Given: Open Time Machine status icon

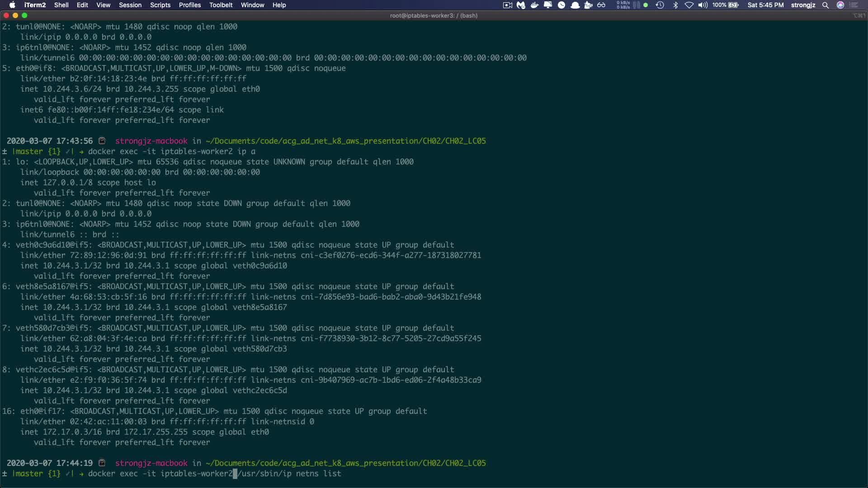Looking at the screenshot, I should (x=660, y=5).
